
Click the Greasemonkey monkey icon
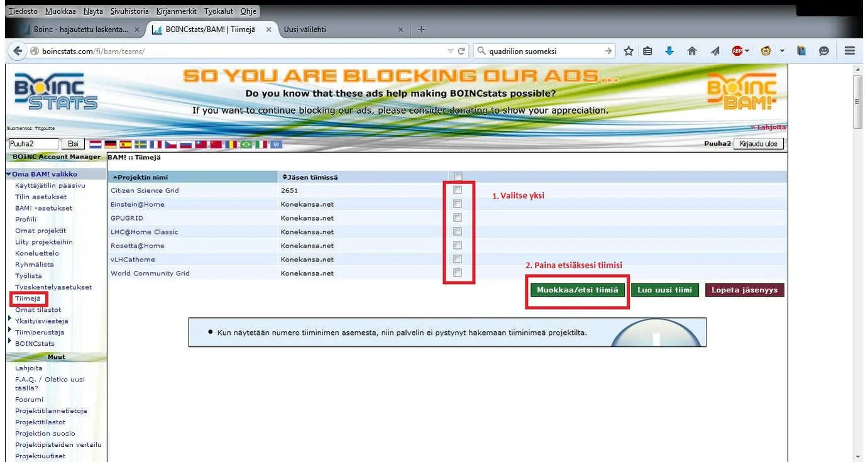click(766, 51)
